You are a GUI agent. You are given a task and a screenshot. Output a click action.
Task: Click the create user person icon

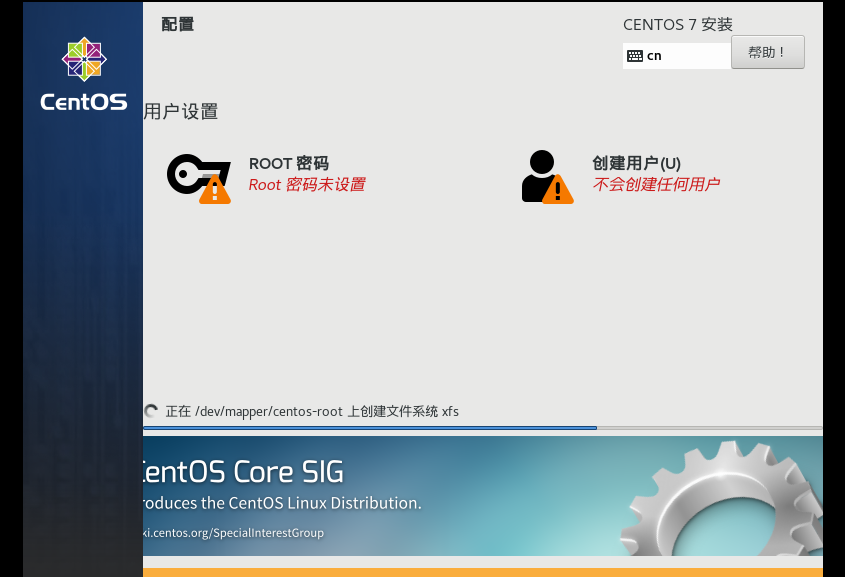pos(547,177)
